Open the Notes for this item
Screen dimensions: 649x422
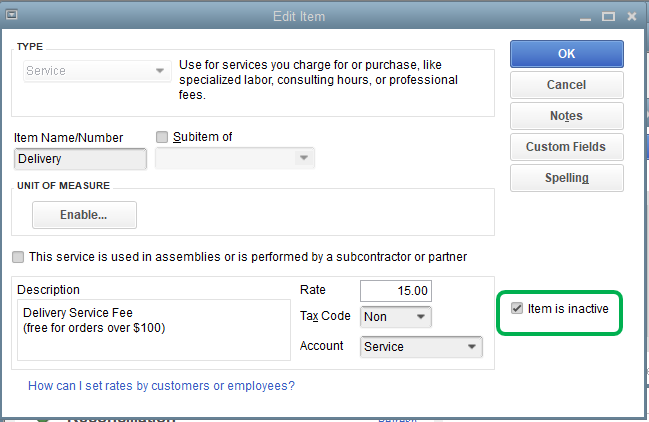tap(566, 116)
